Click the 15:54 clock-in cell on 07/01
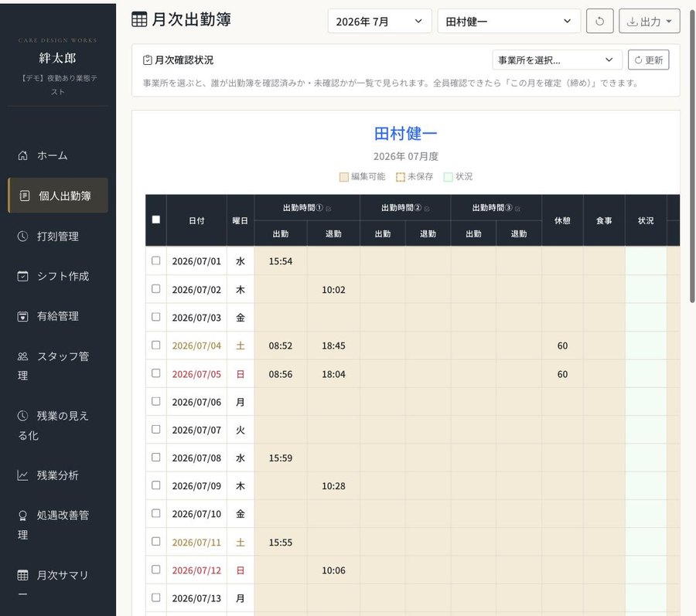 tap(281, 261)
